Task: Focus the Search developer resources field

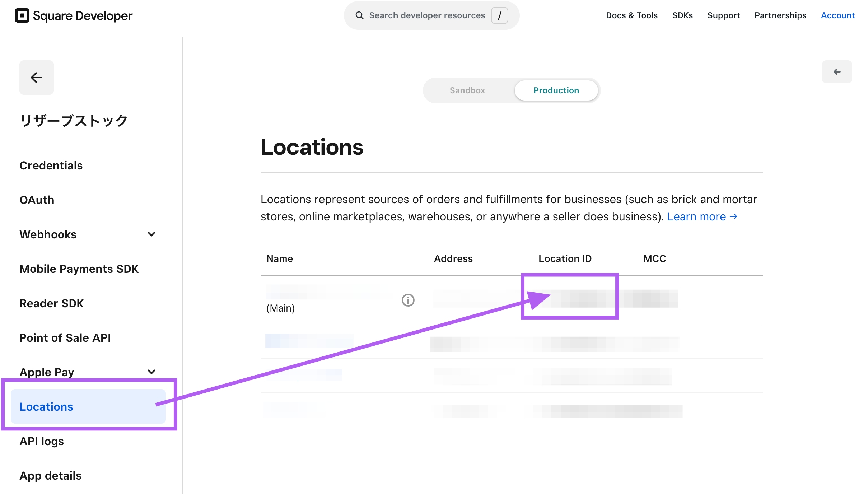Action: click(x=431, y=15)
